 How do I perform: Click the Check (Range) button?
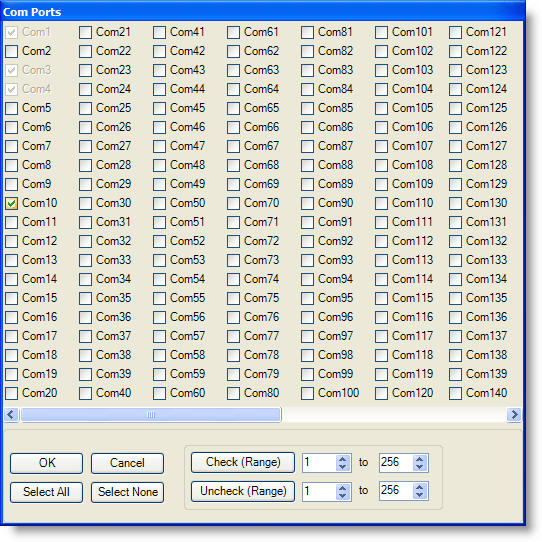pos(243,462)
